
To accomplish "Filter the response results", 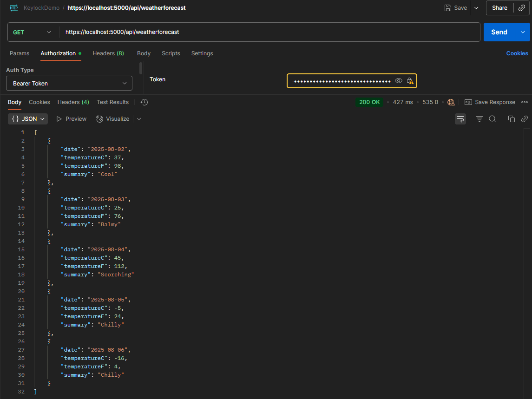I will coord(479,119).
